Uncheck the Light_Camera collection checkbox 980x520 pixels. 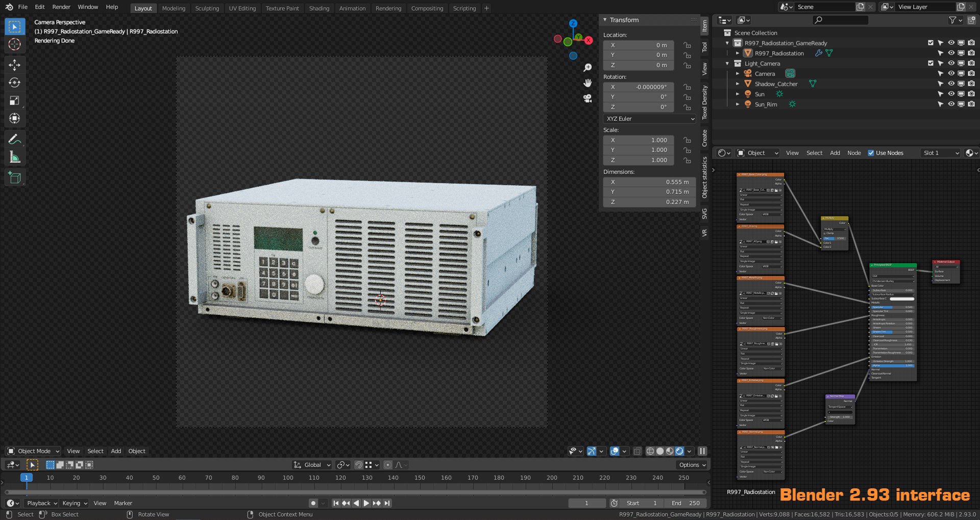click(x=930, y=63)
